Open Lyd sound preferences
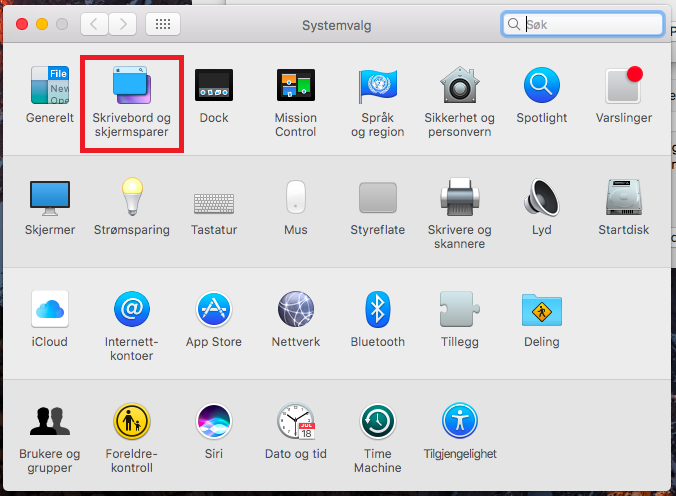This screenshot has width=676, height=496. pos(542,199)
